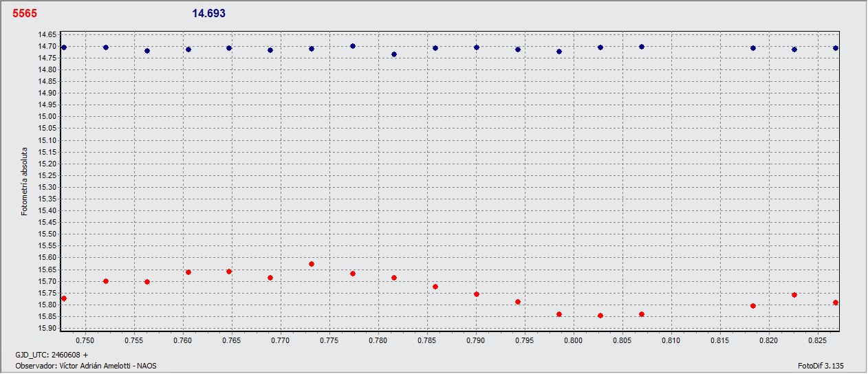Viewport: 868px width, 374px height.
Task: Click the 0.800 x-axis tick label
Action: click(x=573, y=340)
